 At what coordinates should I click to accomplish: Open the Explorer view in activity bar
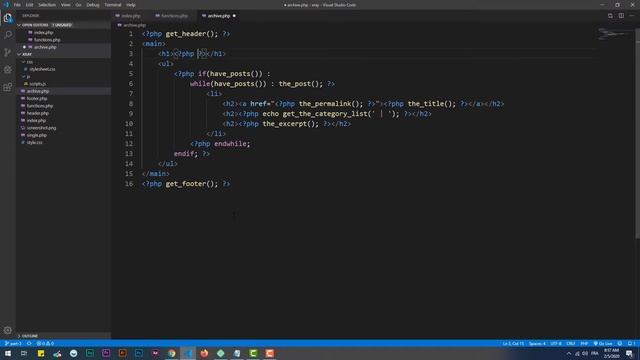pos(8,18)
